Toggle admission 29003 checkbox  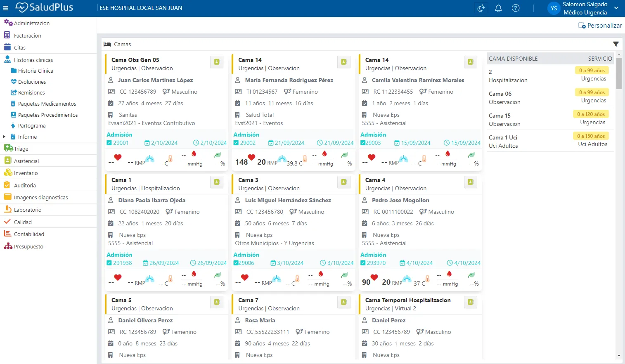pyautogui.click(x=363, y=143)
